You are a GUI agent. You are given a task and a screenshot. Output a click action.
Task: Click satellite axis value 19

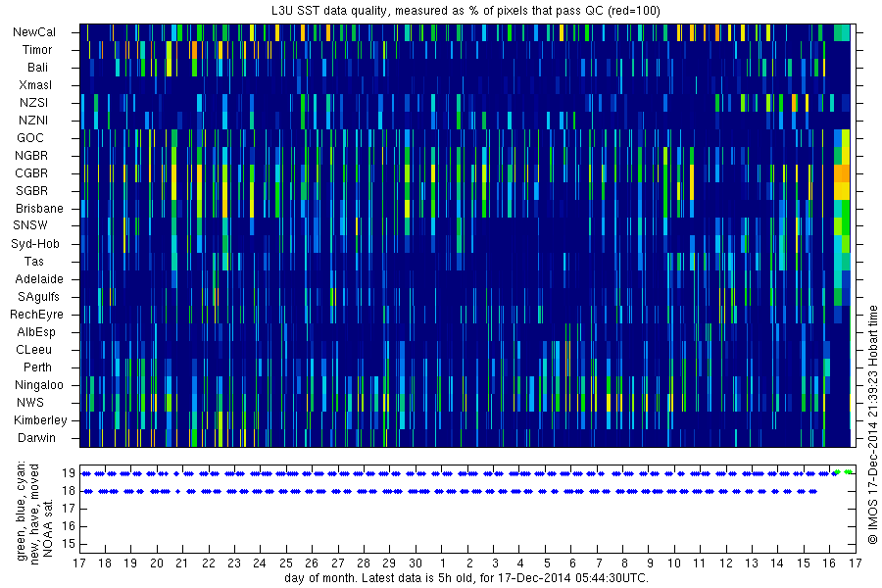click(69, 473)
